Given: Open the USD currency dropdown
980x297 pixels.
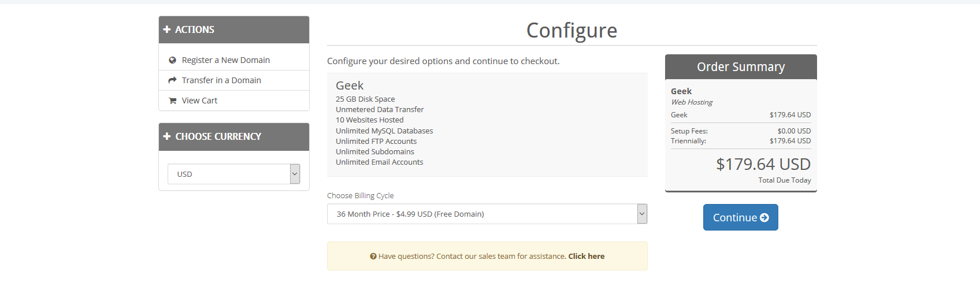Looking at the screenshot, I should (x=234, y=174).
